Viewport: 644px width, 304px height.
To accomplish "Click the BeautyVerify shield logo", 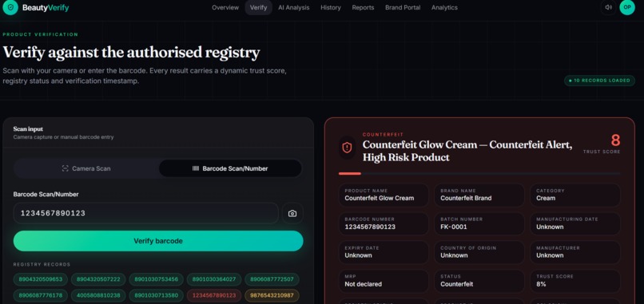I will pyautogui.click(x=10, y=7).
